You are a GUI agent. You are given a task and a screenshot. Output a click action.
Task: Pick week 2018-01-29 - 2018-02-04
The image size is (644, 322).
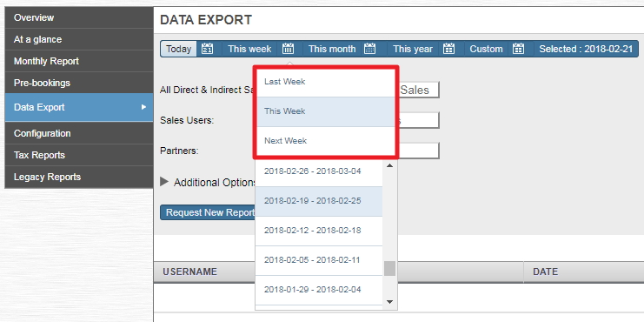(319, 290)
